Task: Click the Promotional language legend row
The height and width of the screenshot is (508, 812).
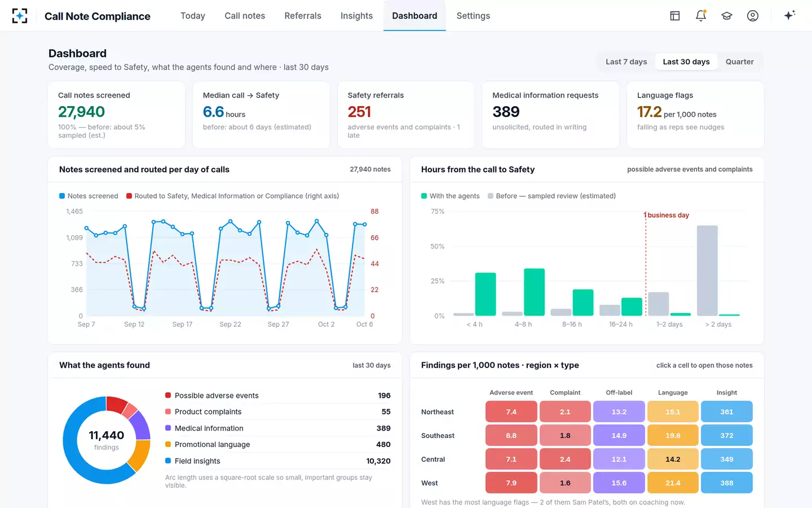Action: point(278,444)
